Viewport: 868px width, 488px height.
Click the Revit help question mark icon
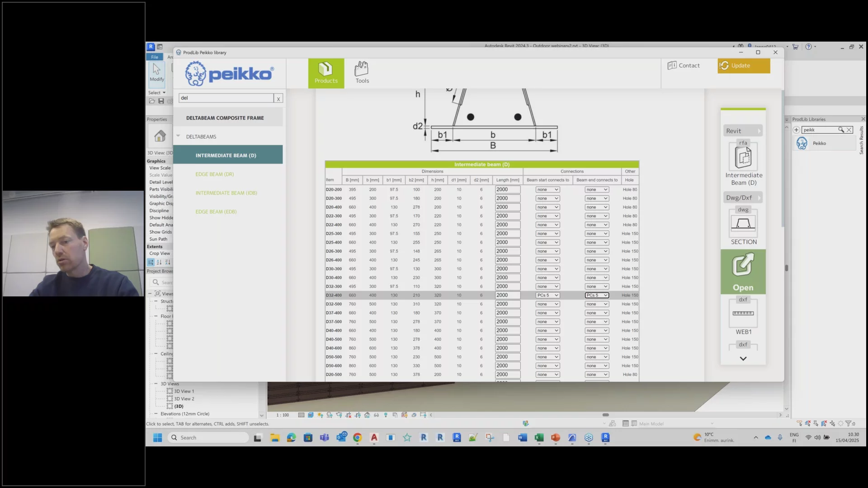coord(808,47)
